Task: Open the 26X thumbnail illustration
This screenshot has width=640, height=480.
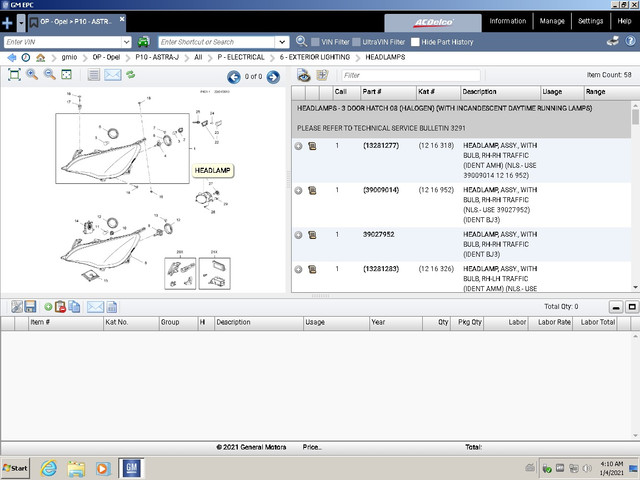Action: click(x=180, y=273)
